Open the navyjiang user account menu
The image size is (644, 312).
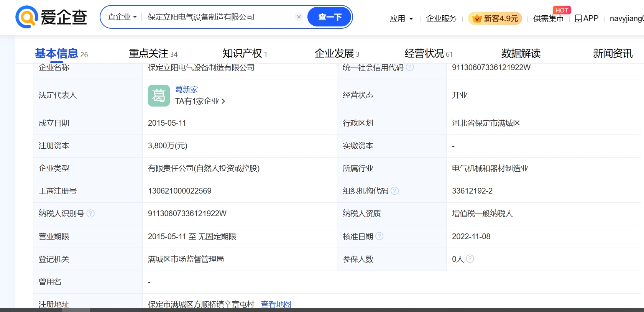[x=627, y=18]
